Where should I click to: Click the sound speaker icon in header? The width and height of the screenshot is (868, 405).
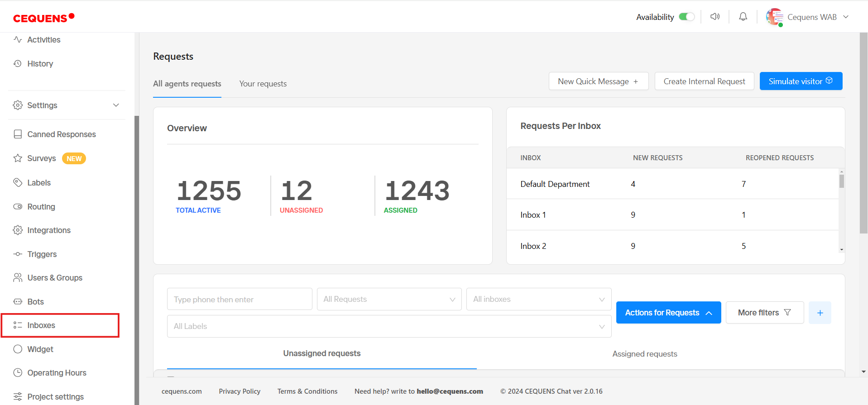tap(715, 17)
